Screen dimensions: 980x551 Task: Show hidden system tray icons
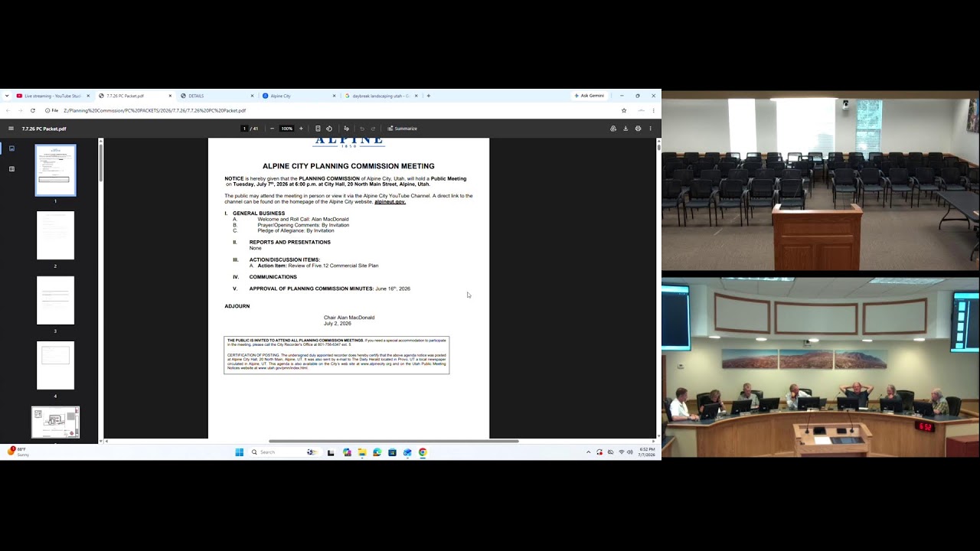pyautogui.click(x=588, y=452)
